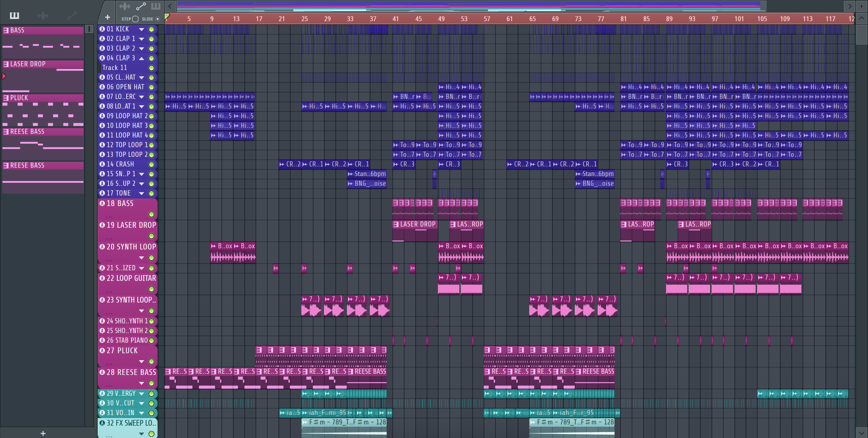868x438 pixels.
Task: Mute the 14 CRASH track
Action: tap(152, 164)
